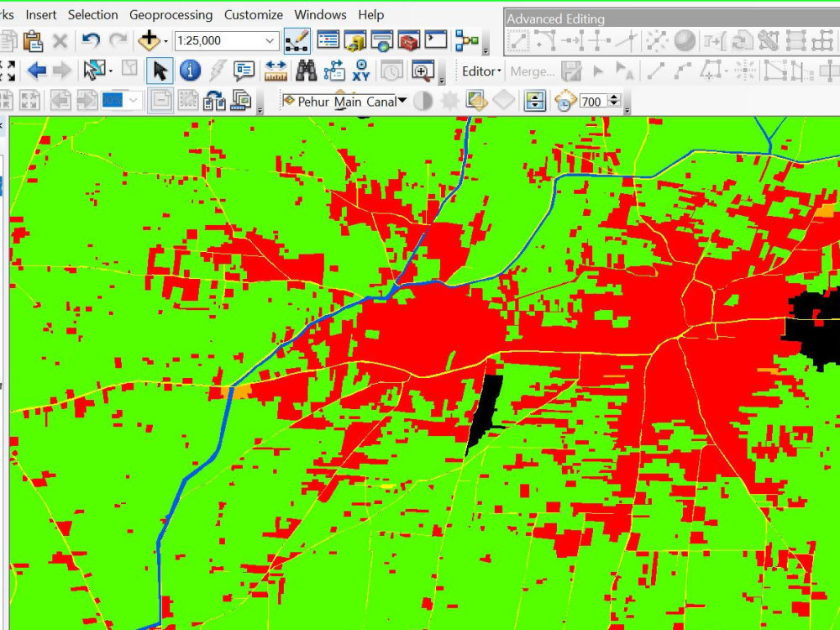Open the Go To XY tool
Screen dimensions: 840x630
coord(361,71)
